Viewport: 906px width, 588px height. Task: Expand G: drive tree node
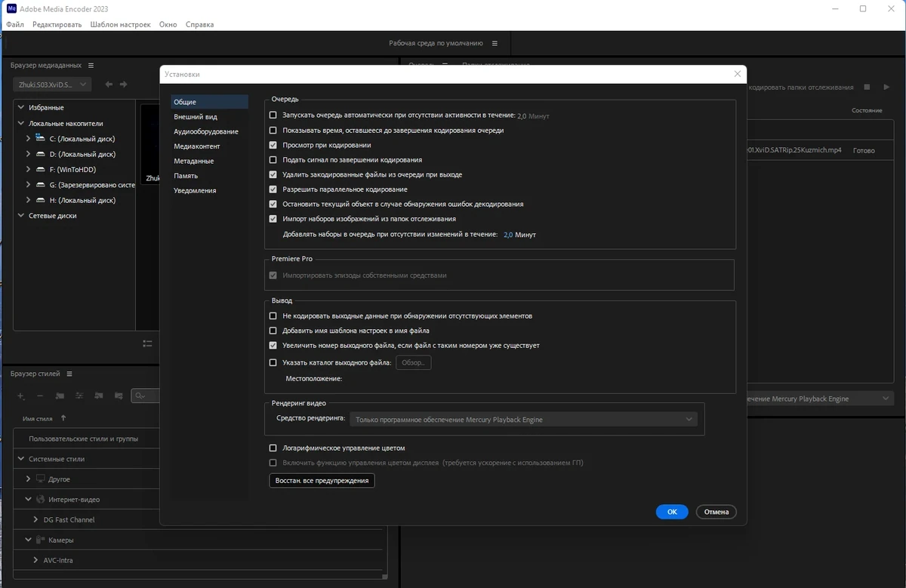click(29, 185)
